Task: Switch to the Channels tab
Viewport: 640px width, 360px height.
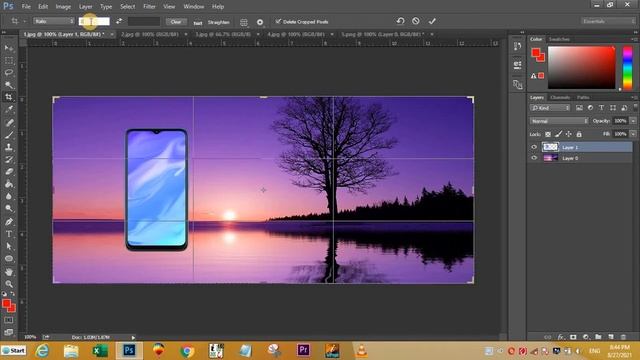Action: click(560, 98)
